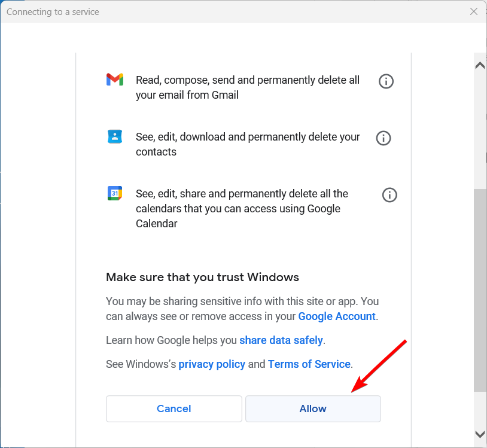The image size is (487, 448).
Task: Click the Contacts app icon
Action: (115, 136)
